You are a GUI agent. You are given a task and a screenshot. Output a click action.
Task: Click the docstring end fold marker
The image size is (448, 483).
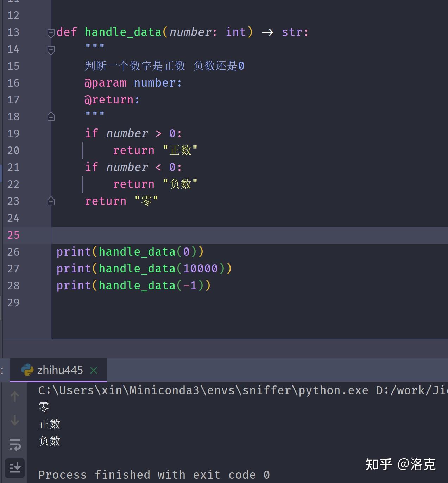(x=51, y=117)
